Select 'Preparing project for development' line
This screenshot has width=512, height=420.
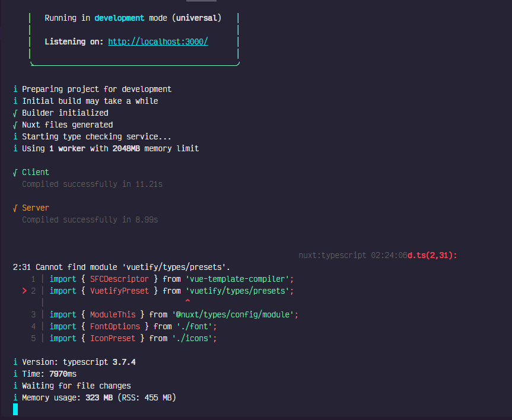(x=97, y=89)
